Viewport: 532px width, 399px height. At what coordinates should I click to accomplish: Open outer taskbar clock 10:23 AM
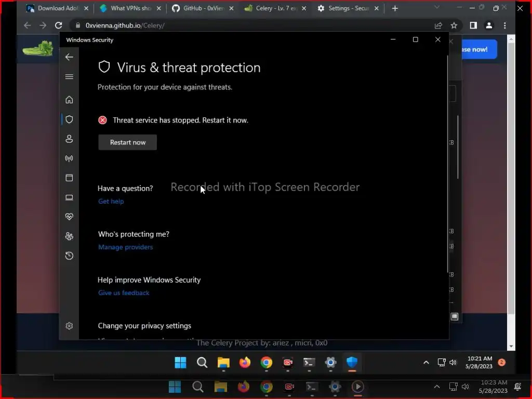click(x=494, y=387)
